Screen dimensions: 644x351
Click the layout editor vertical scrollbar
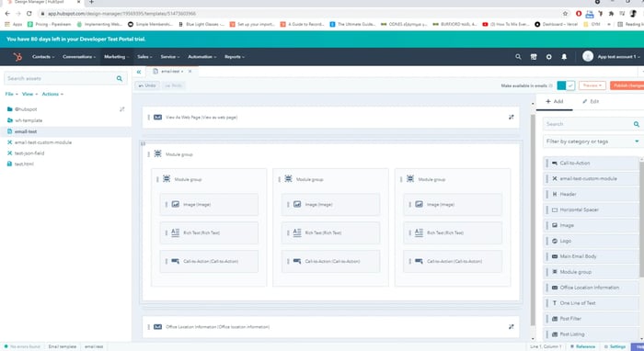coord(533,220)
